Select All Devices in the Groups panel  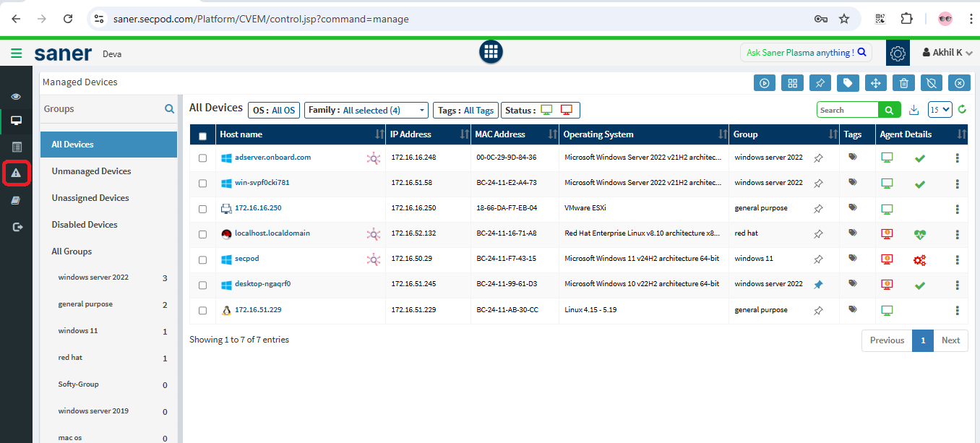click(108, 145)
